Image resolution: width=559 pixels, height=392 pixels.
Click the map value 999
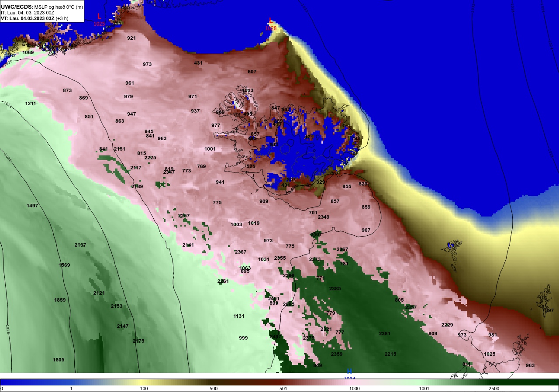click(x=243, y=338)
